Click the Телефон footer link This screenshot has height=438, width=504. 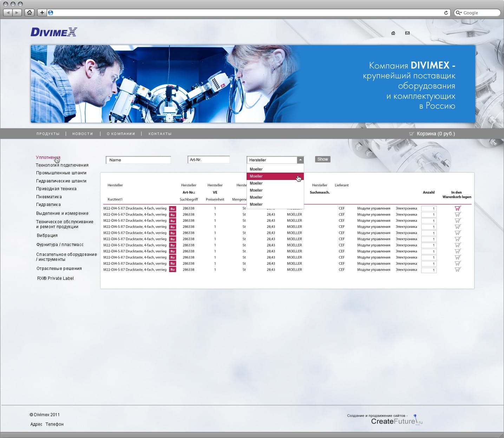(54, 424)
